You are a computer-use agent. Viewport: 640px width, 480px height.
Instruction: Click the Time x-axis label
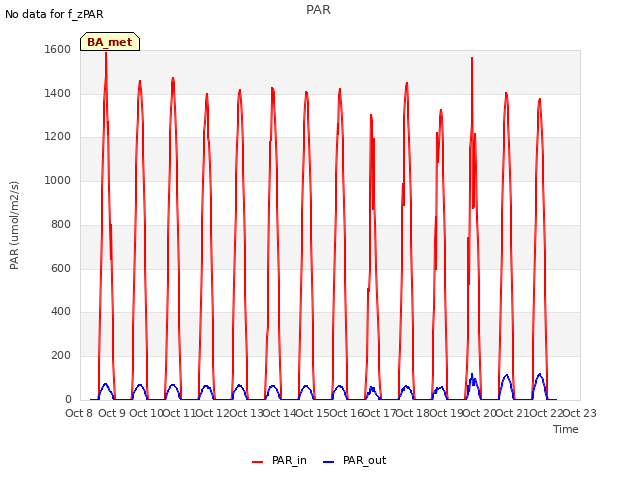point(566,429)
